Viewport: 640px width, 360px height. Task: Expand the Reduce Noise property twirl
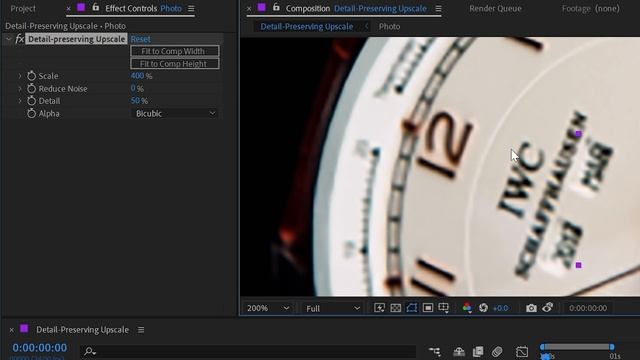coord(20,89)
